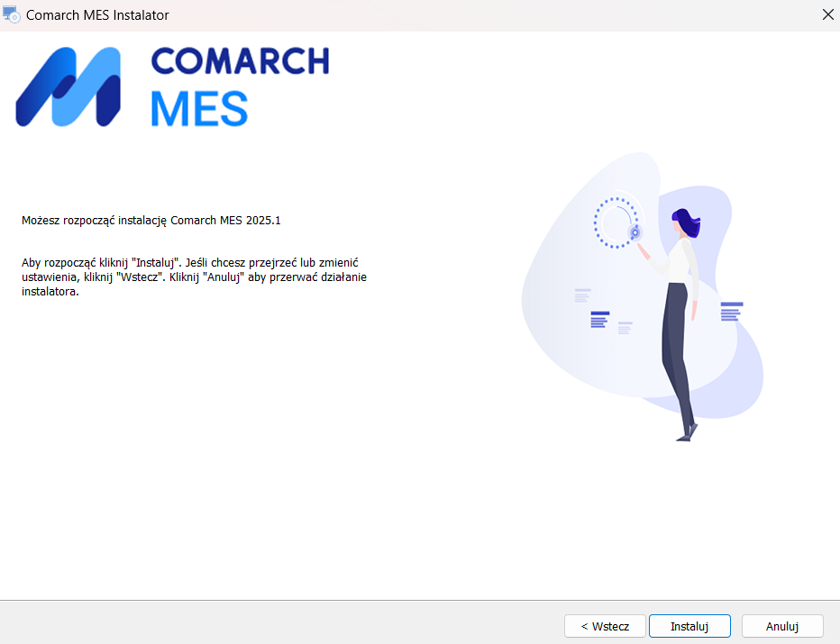The image size is (840, 644).
Task: Click the Instaluj button
Action: 689,626
